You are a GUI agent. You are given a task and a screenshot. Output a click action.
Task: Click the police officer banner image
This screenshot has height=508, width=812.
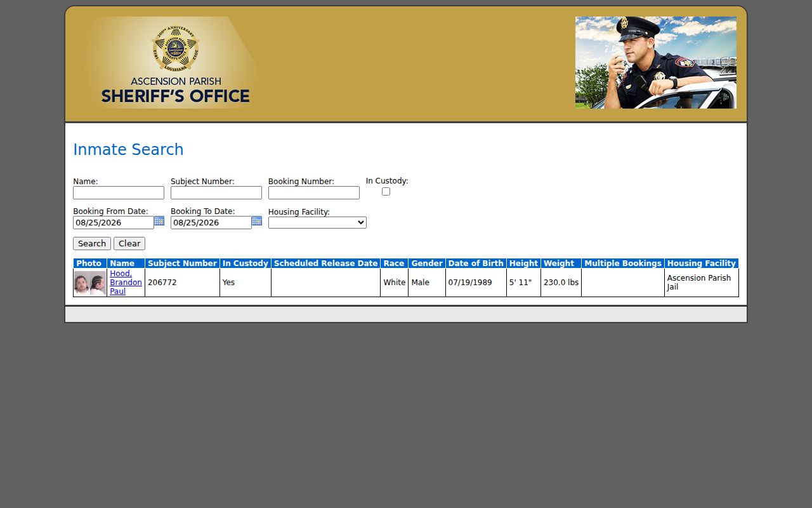tap(655, 62)
